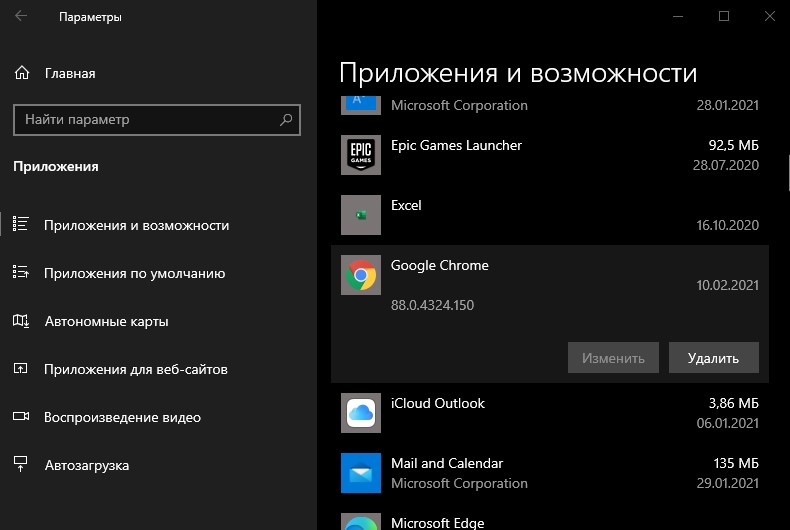Image resolution: width=790 pixels, height=530 pixels.
Task: Click the iCloud Outlook app icon
Action: coord(361,413)
